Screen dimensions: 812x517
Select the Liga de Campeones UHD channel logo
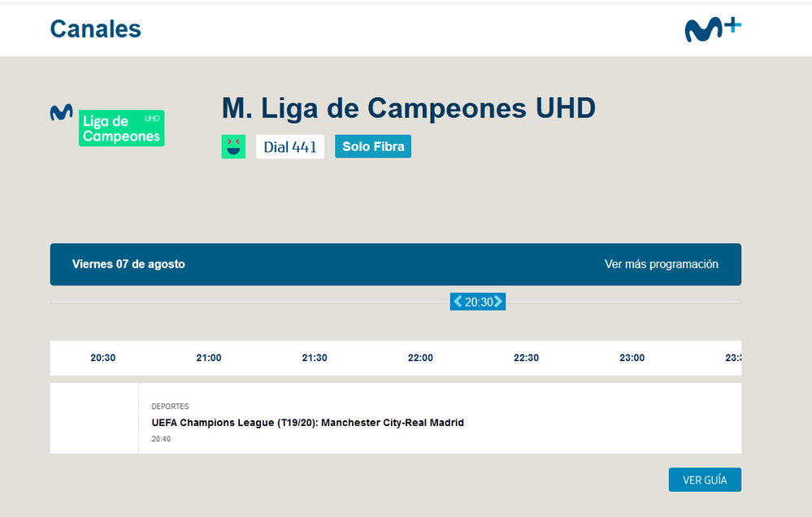(121, 128)
